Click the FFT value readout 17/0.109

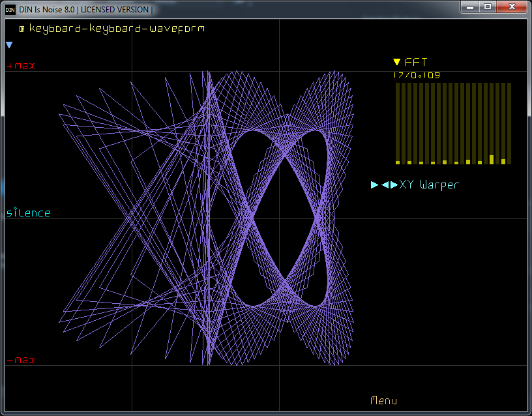[417, 75]
